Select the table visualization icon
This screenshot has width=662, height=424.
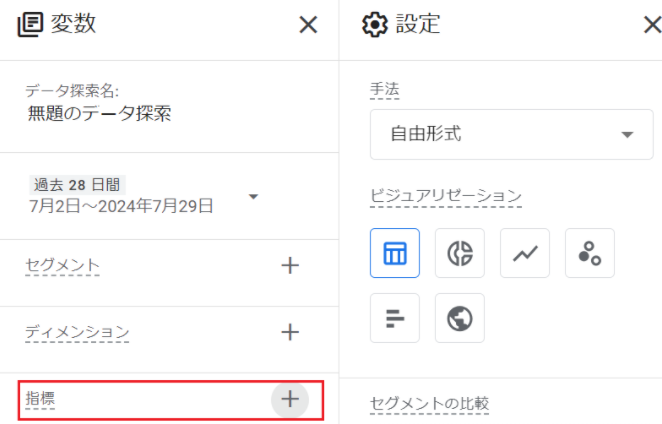pos(395,253)
